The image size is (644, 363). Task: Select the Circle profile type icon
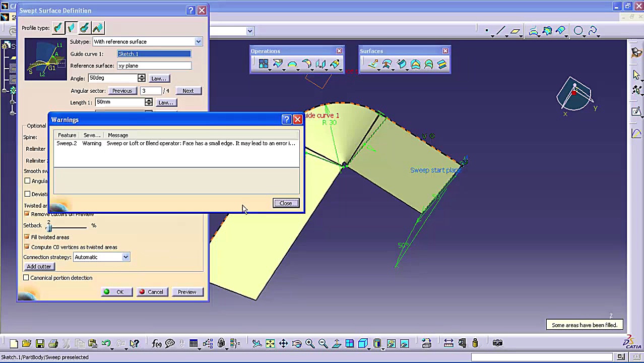(84, 28)
